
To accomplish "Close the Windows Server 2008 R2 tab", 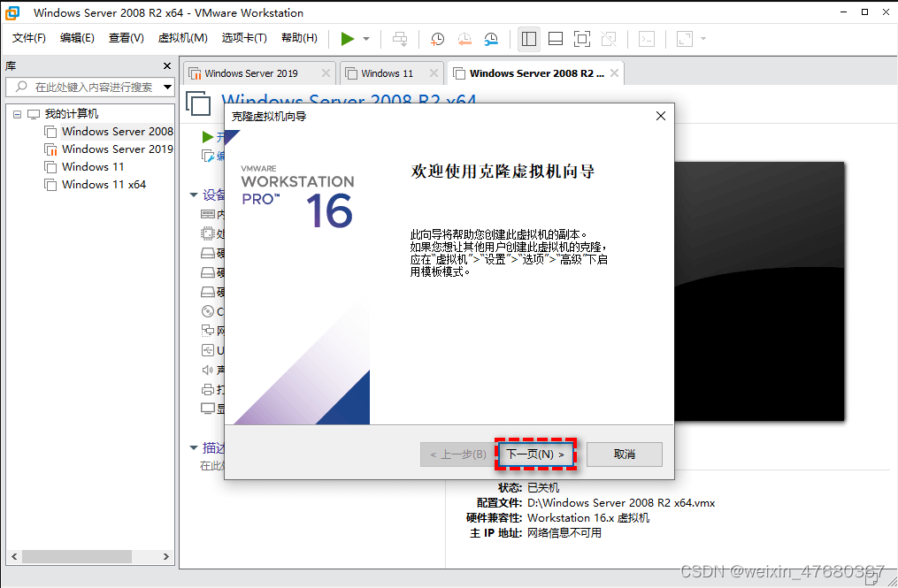I will click(x=615, y=73).
